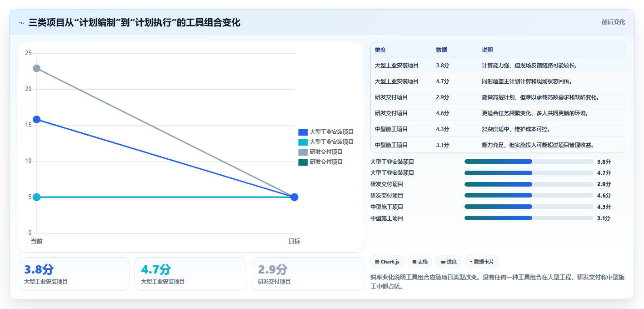The height and width of the screenshot is (309, 644).
Task: Click the 中型施工项目 label beside the 4.3分 bar
Action: click(x=387, y=207)
